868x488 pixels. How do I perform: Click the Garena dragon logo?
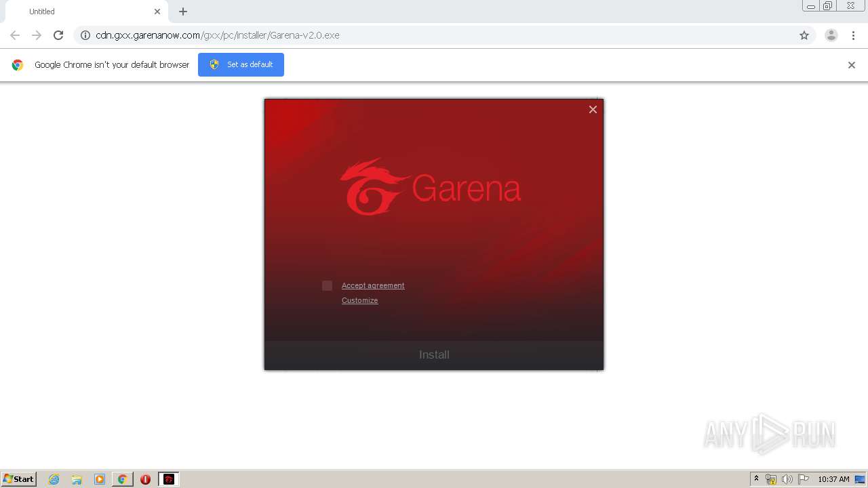375,187
